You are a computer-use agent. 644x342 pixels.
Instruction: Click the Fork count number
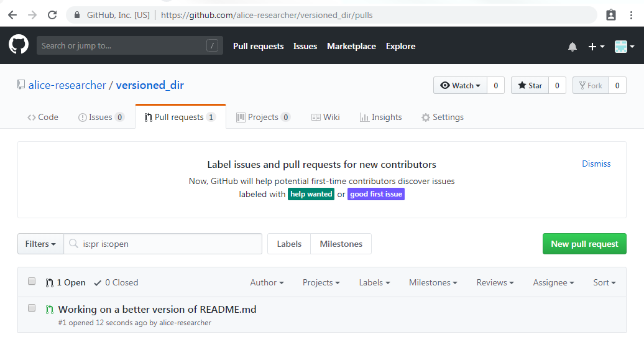617,86
